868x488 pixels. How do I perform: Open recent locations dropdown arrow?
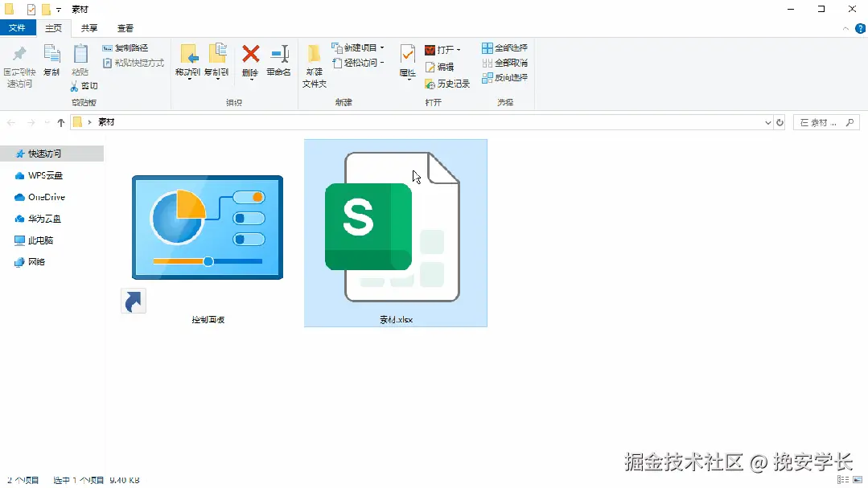(47, 123)
